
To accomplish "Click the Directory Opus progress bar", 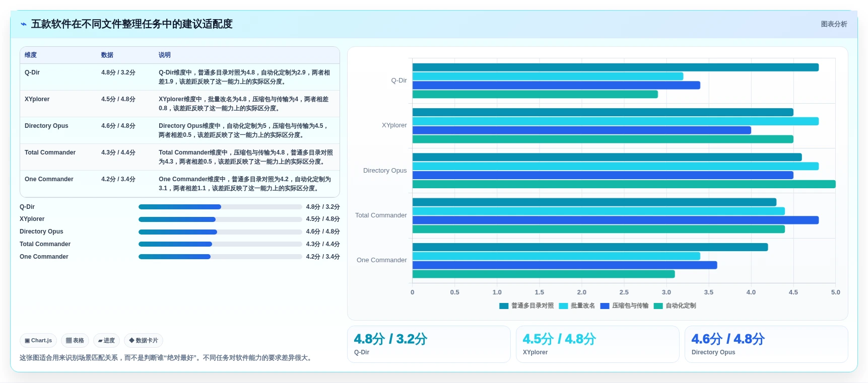I will tap(220, 232).
